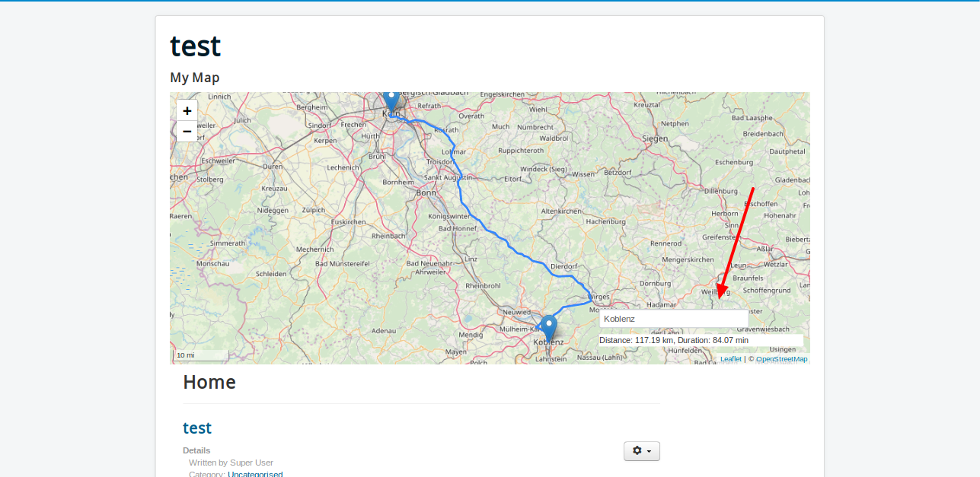Click Adenau label on the map
This screenshot has width=980, height=477.
[384, 331]
